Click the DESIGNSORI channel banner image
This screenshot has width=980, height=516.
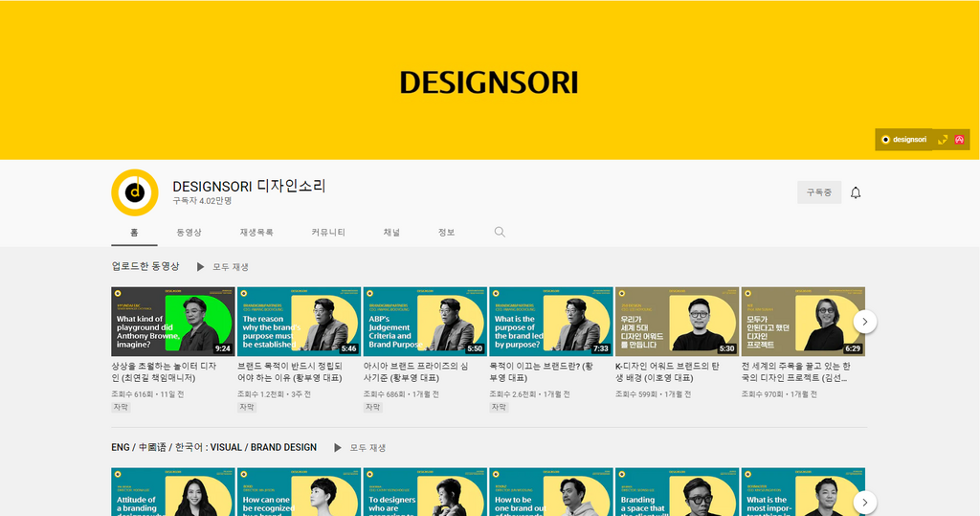[489, 80]
